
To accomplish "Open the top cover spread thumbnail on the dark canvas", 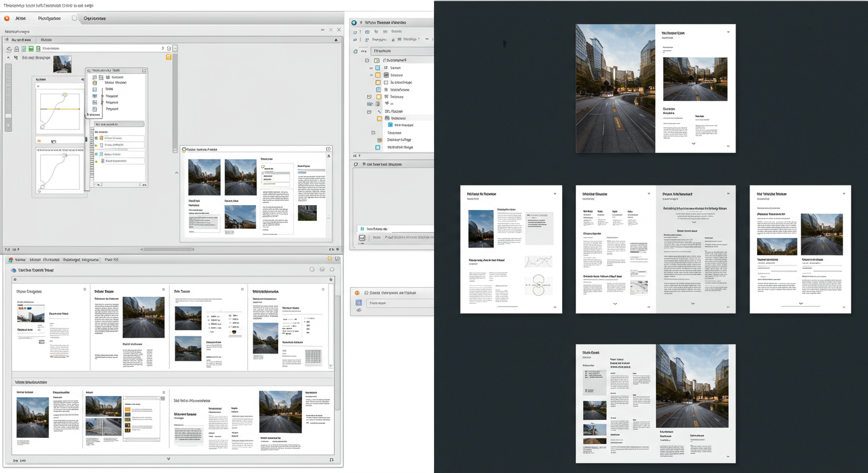I will tap(655, 88).
